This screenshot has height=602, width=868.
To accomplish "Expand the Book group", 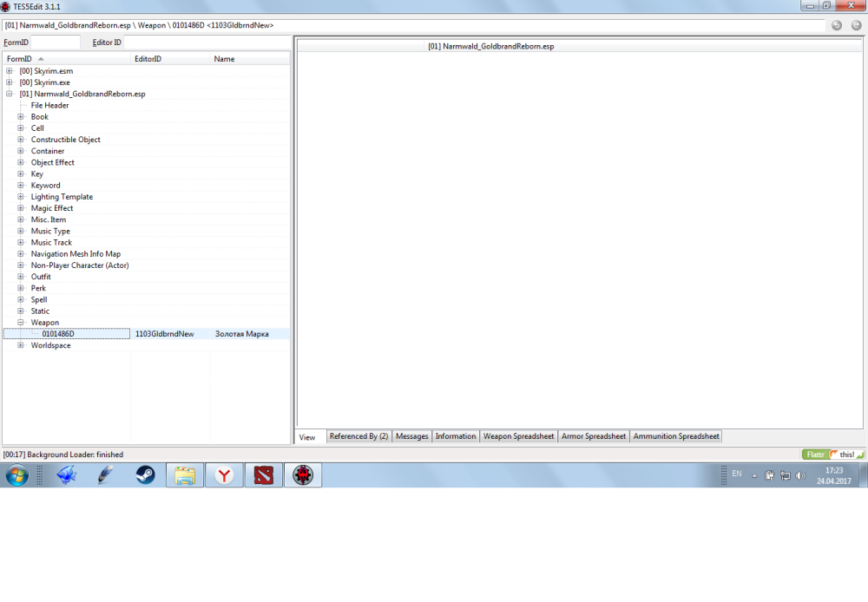I will coord(21,117).
